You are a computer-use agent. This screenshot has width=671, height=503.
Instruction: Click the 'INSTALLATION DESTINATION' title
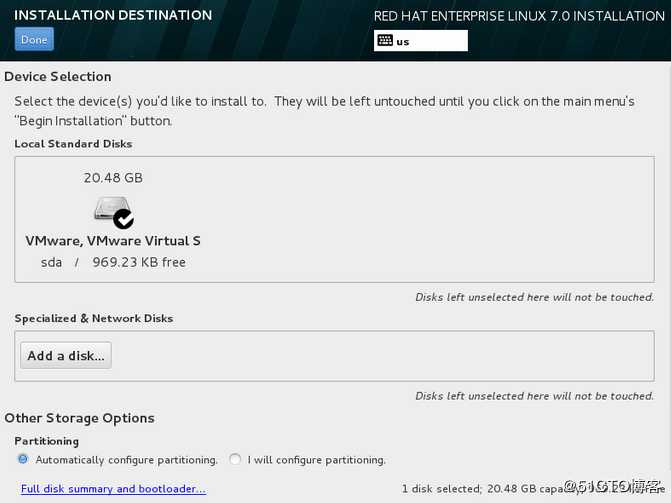coord(113,16)
